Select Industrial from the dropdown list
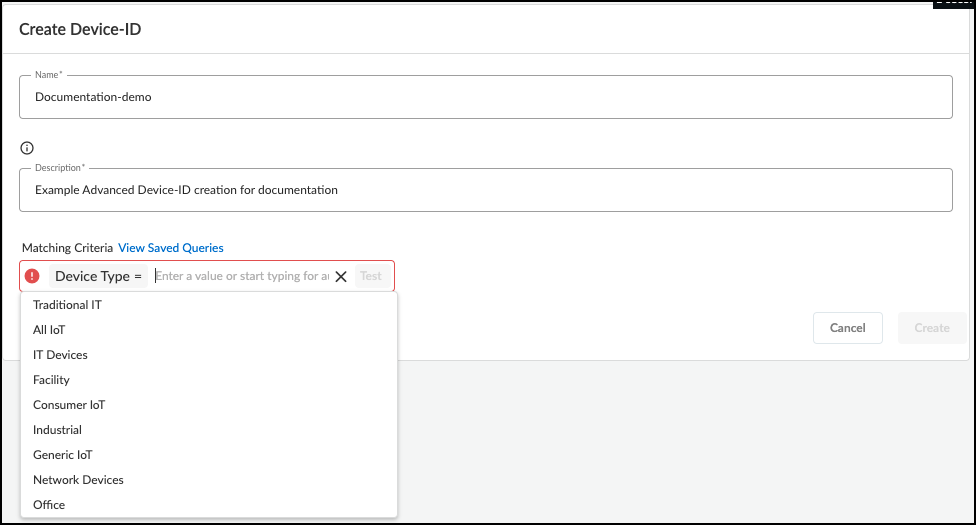Screen dimensions: 976x525 point(57,430)
